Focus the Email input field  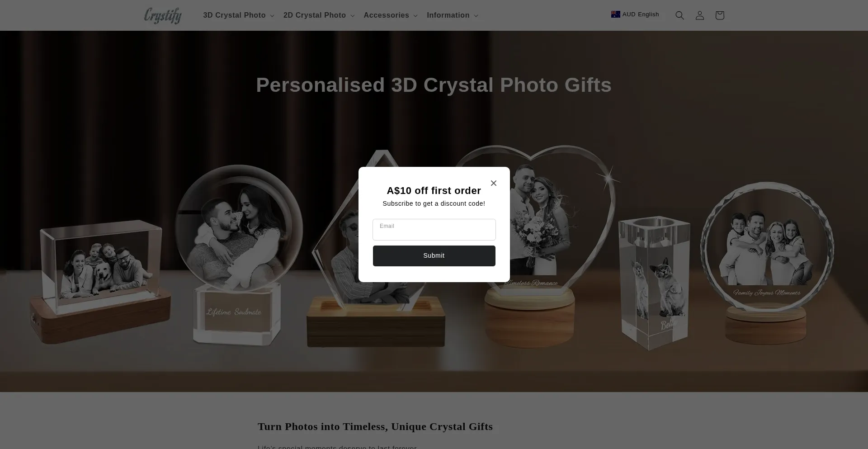tap(434, 230)
